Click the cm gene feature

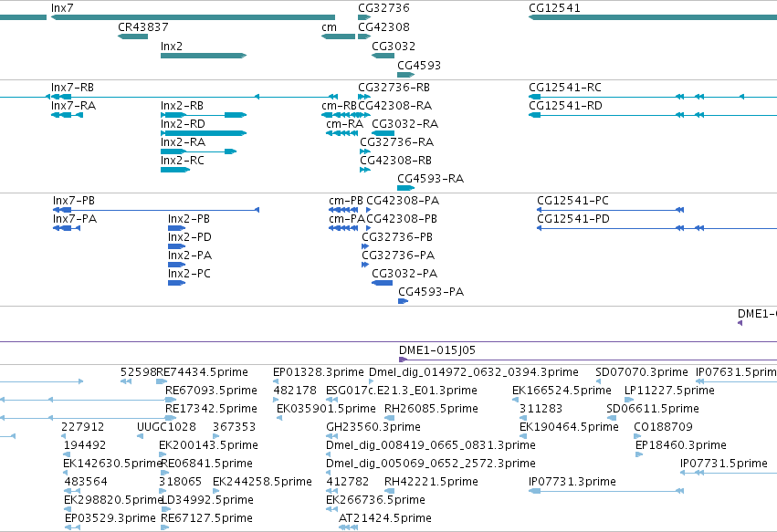pyautogui.click(x=338, y=37)
